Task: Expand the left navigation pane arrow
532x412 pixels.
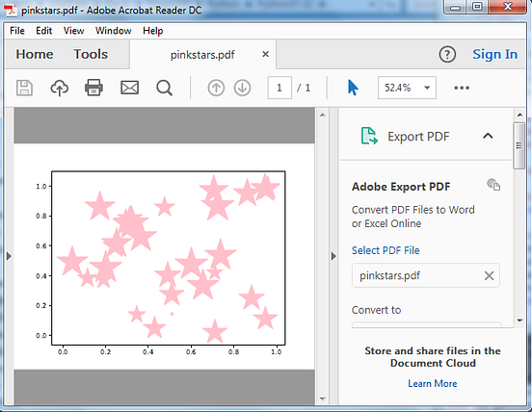Action: (10, 256)
